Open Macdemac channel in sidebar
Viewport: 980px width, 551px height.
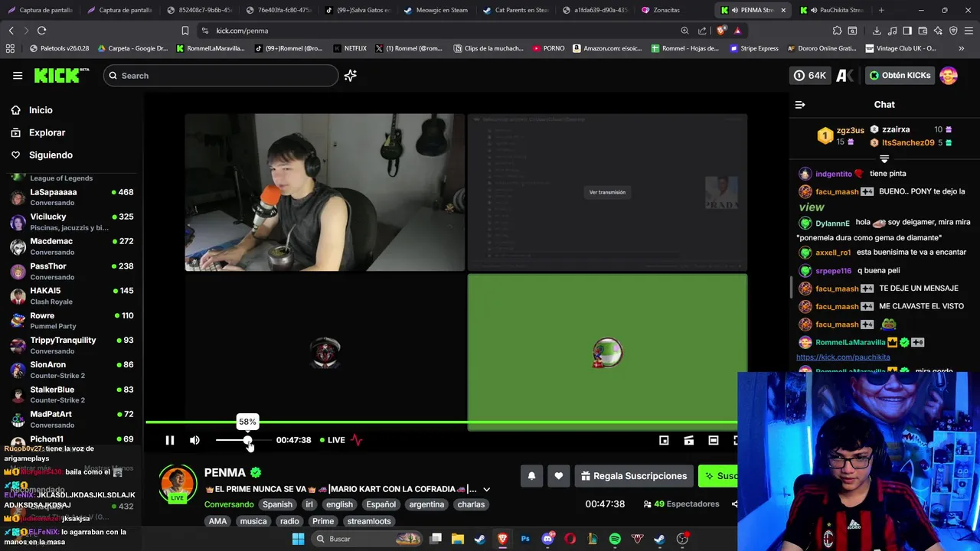[x=71, y=246]
